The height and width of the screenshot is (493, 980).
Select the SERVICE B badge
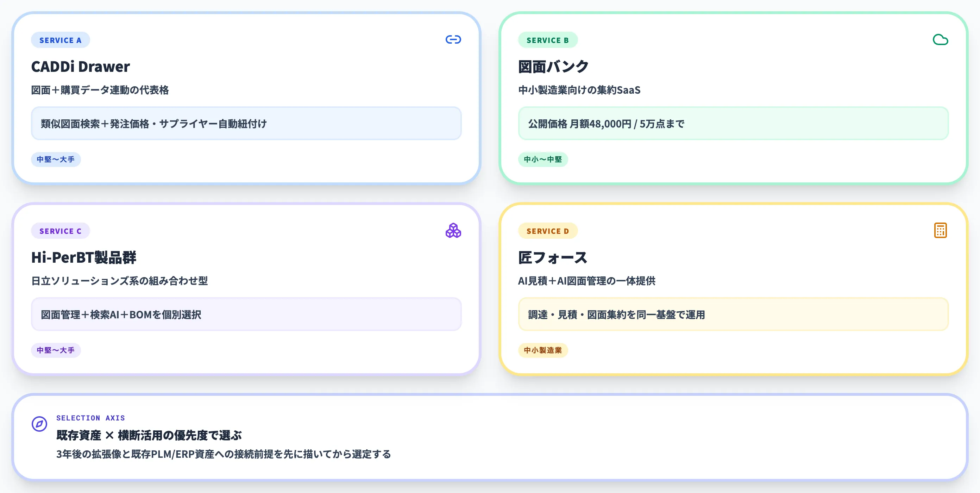pos(547,40)
